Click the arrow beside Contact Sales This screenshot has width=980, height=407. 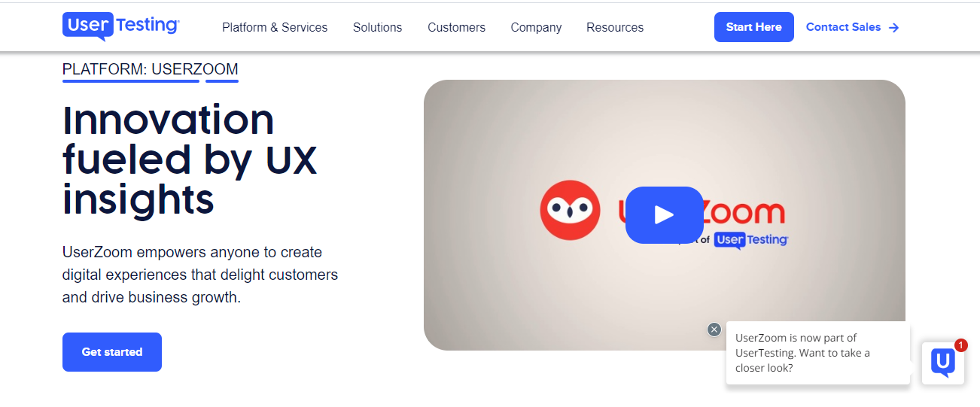tap(893, 28)
